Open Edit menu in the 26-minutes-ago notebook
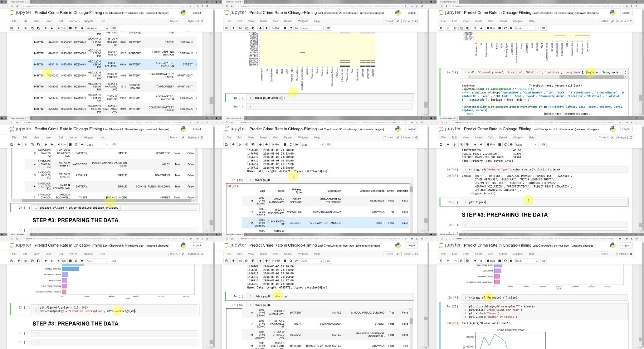This screenshot has width=644, height=349. (240, 21)
